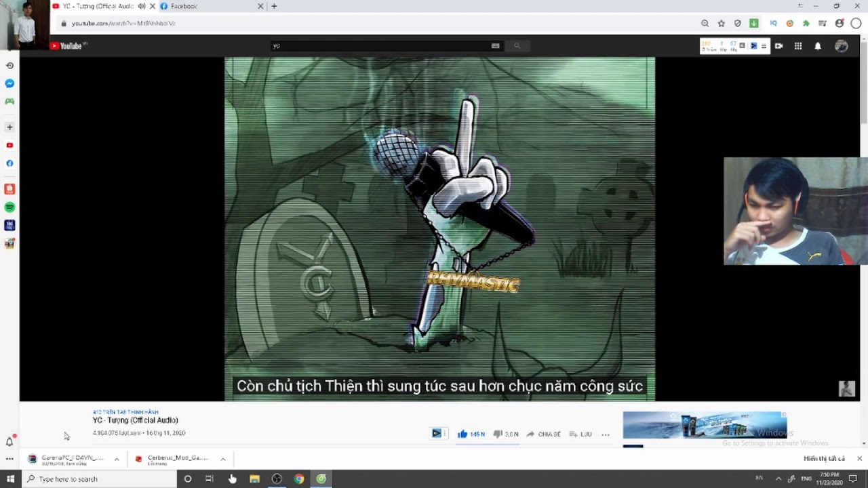Expand options for the GarenaPC download item

tap(117, 460)
